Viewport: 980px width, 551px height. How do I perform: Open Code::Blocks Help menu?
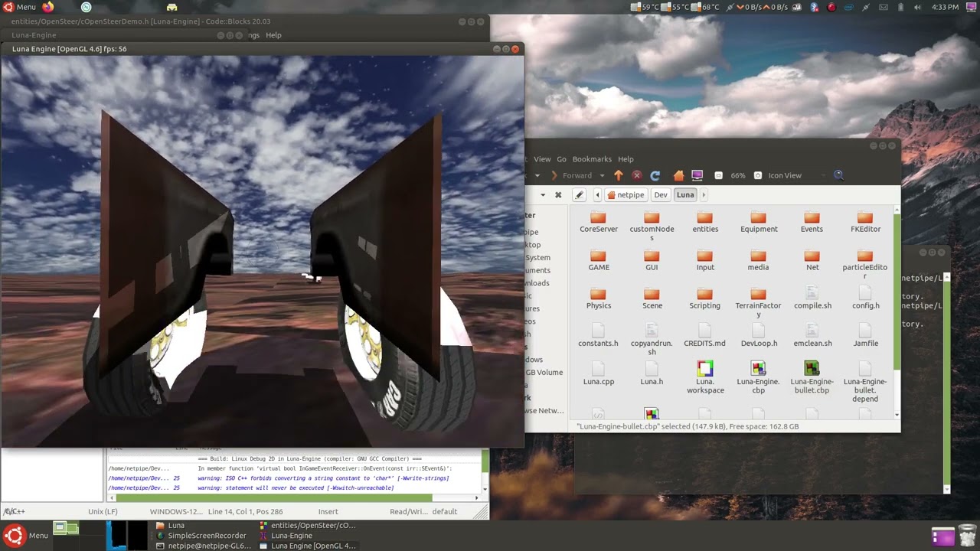point(273,35)
